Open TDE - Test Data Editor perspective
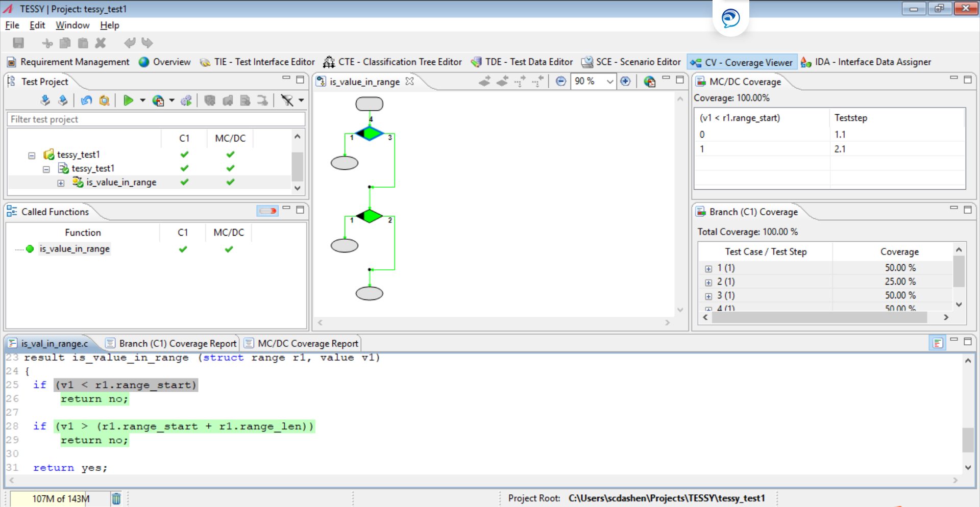Screen dimensions: 980x507 522,62
